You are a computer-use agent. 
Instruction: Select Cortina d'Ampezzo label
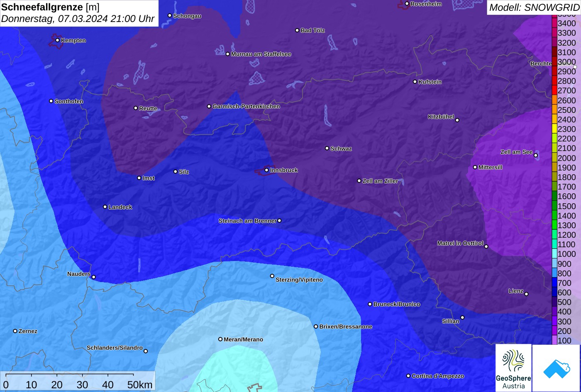tap(438, 376)
